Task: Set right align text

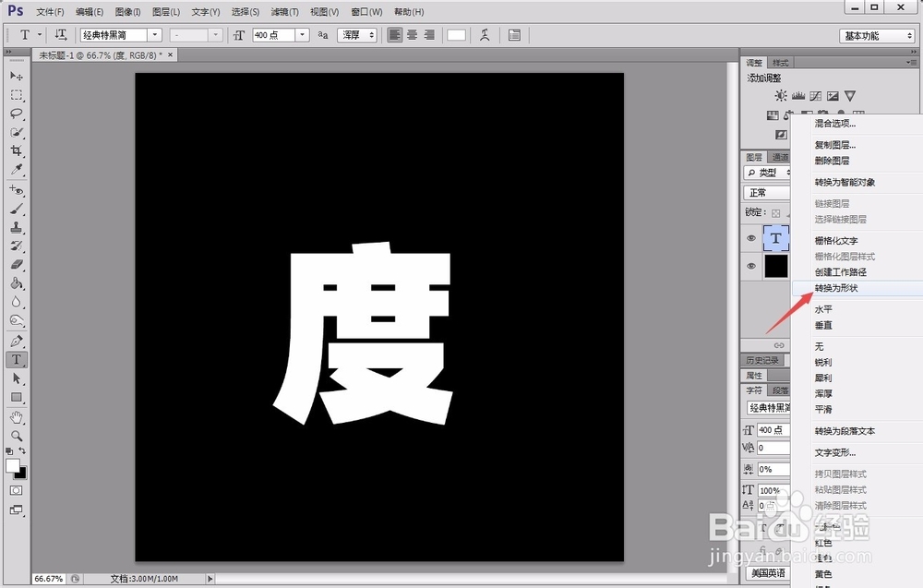Action: click(x=429, y=35)
